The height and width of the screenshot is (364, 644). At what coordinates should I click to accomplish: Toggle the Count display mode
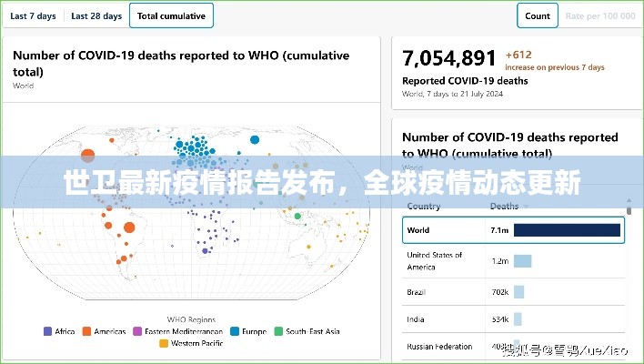(537, 15)
